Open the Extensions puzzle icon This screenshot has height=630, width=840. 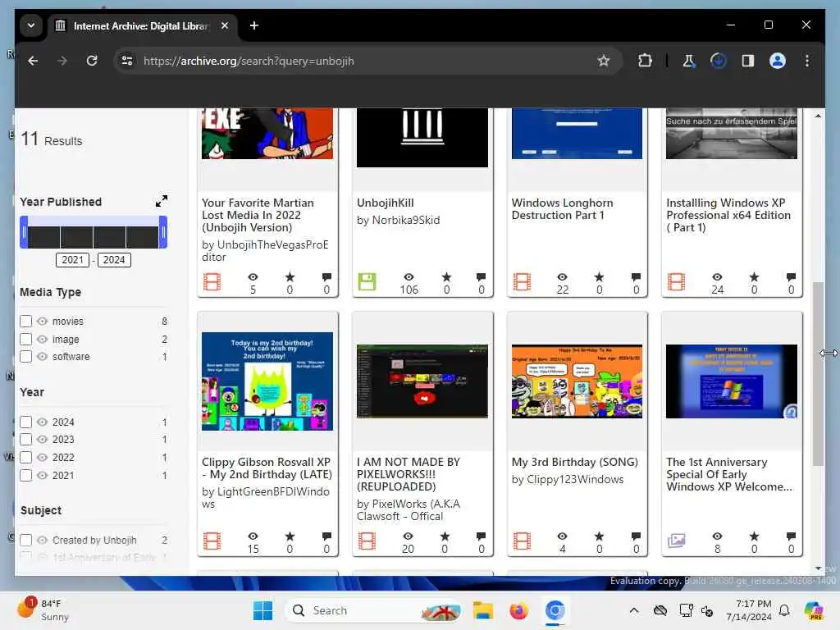pos(645,61)
